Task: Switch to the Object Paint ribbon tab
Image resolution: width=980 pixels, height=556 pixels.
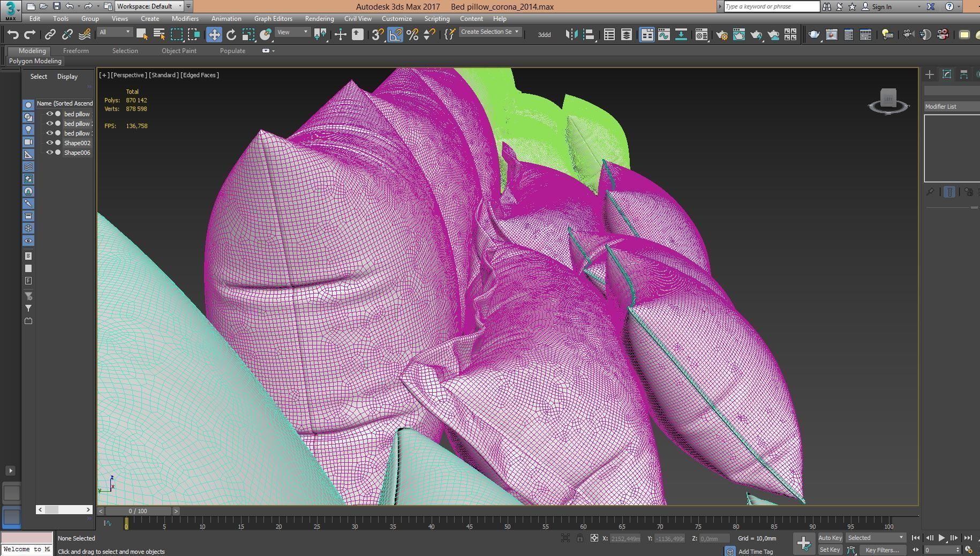Action: coord(179,51)
